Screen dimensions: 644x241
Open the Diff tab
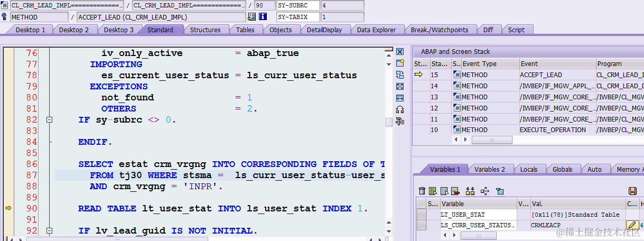click(x=488, y=30)
